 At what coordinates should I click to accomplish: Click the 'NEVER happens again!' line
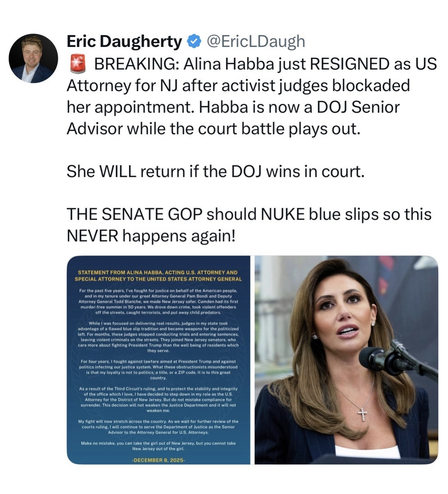pyautogui.click(x=151, y=236)
